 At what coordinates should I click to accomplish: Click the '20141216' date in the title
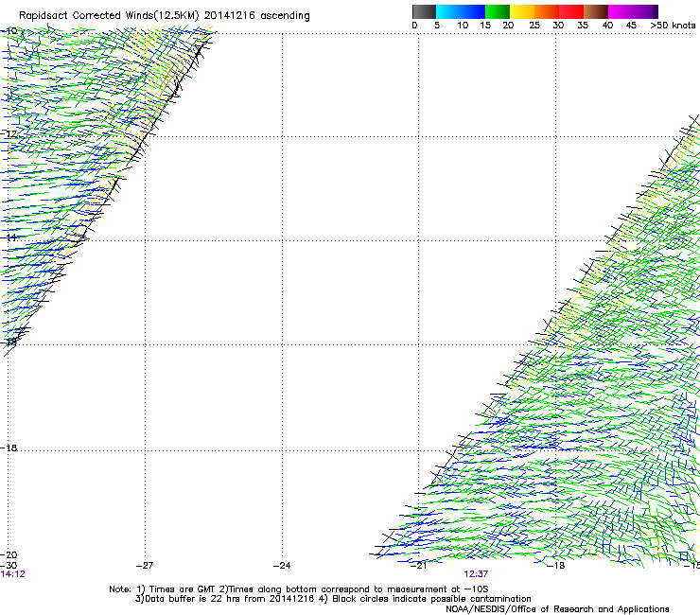pos(230,15)
